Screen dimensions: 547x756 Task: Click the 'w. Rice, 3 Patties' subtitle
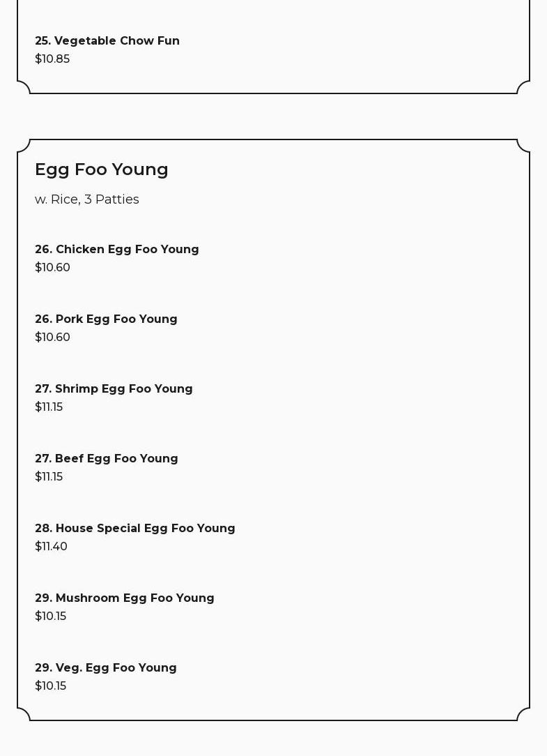(x=87, y=199)
